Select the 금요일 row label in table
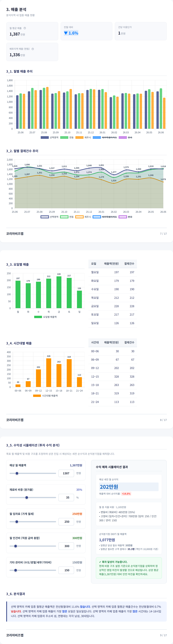173x644 pixels. point(95,306)
